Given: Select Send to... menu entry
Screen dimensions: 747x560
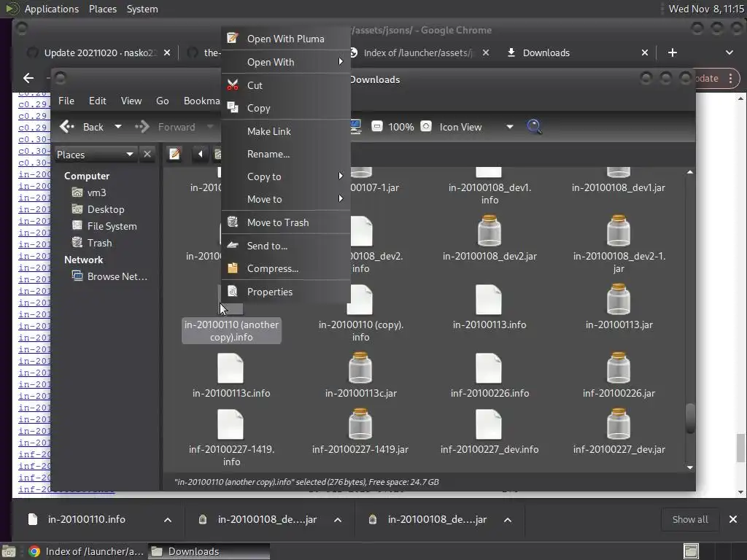Looking at the screenshot, I should (x=286, y=246).
